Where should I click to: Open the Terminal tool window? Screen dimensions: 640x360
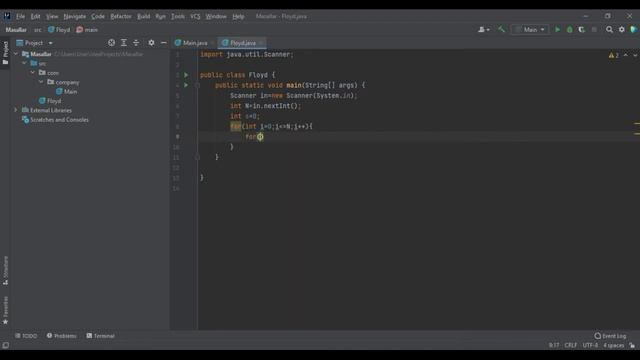coord(100,336)
